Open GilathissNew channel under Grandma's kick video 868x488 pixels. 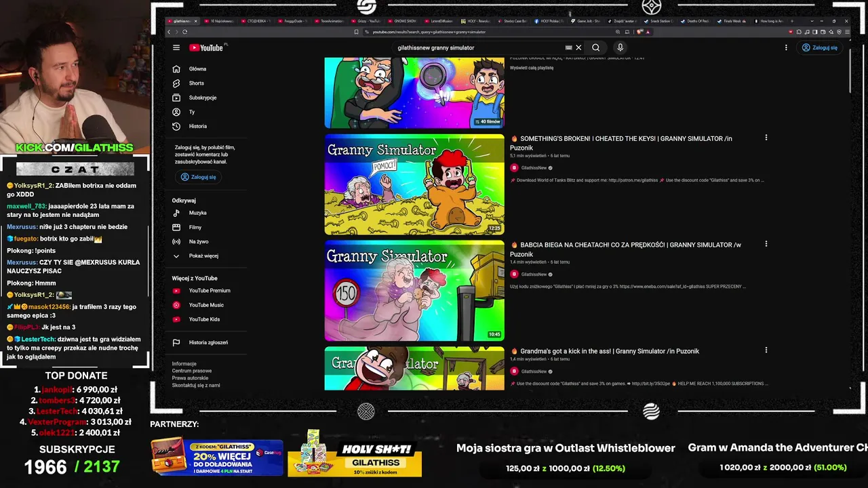pyautogui.click(x=533, y=371)
